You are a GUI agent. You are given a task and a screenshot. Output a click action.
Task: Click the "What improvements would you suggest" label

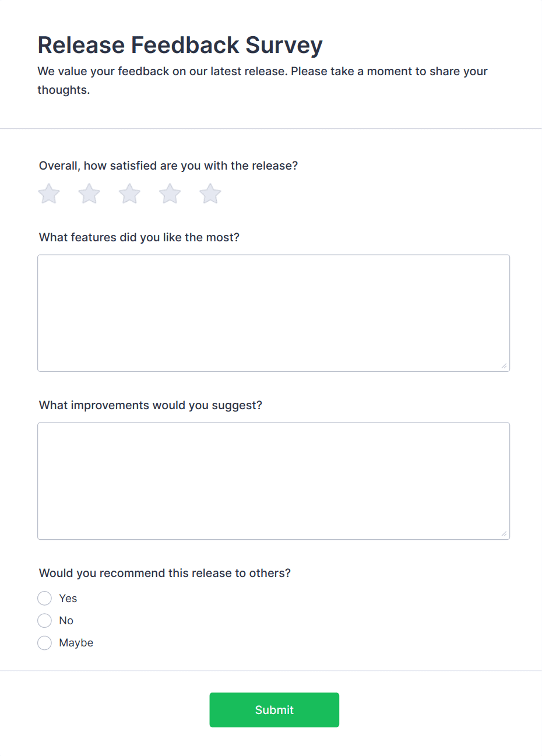(x=150, y=405)
